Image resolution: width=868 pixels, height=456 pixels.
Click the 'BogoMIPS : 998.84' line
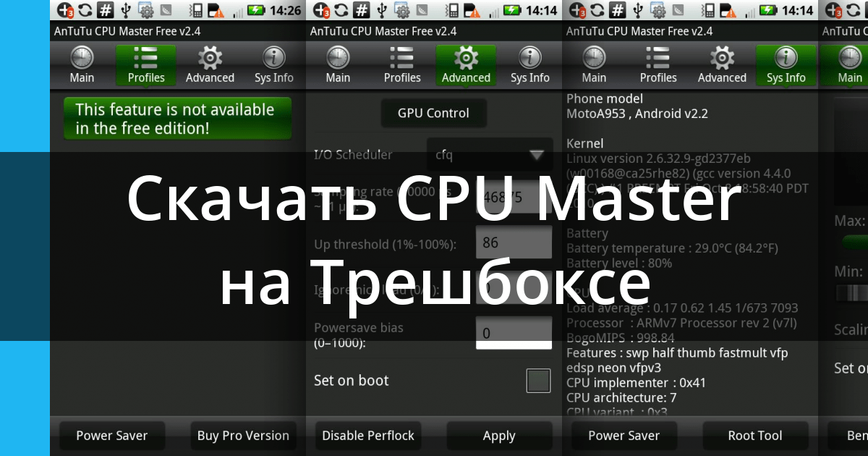tap(621, 338)
